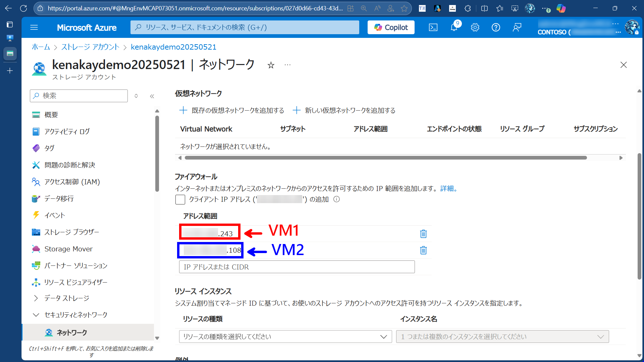
Task: Click the sidebar menu scrollbar
Action: [157, 154]
